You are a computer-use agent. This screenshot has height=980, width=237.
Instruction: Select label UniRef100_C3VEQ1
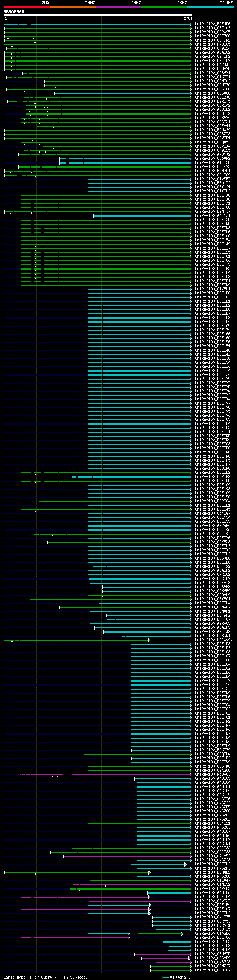tap(213, 599)
